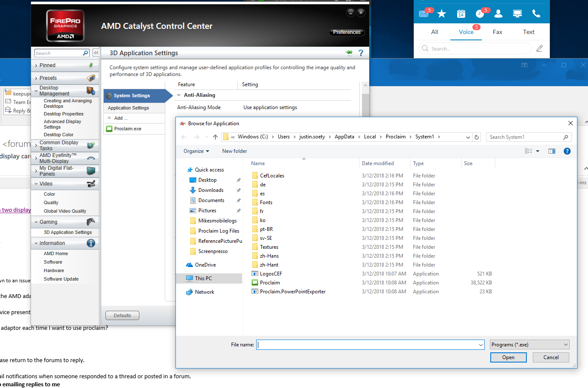
Task: Click the AMD Eyefinity Multi-Display icon
Action: [91, 158]
